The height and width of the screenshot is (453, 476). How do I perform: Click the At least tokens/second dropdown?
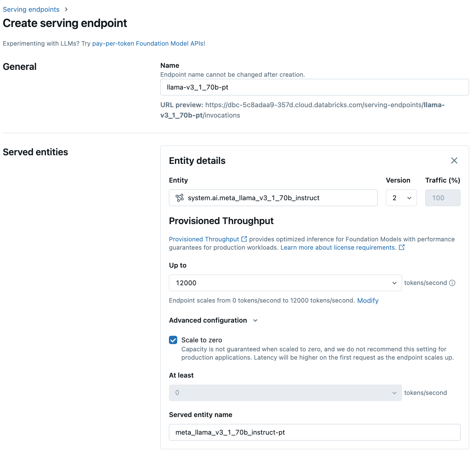285,393
